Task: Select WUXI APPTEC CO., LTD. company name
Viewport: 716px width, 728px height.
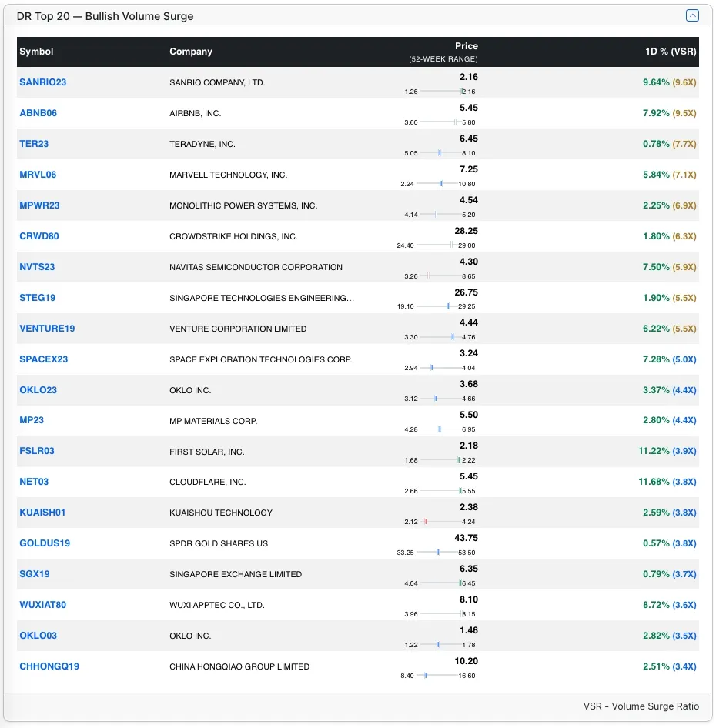Action: [217, 605]
